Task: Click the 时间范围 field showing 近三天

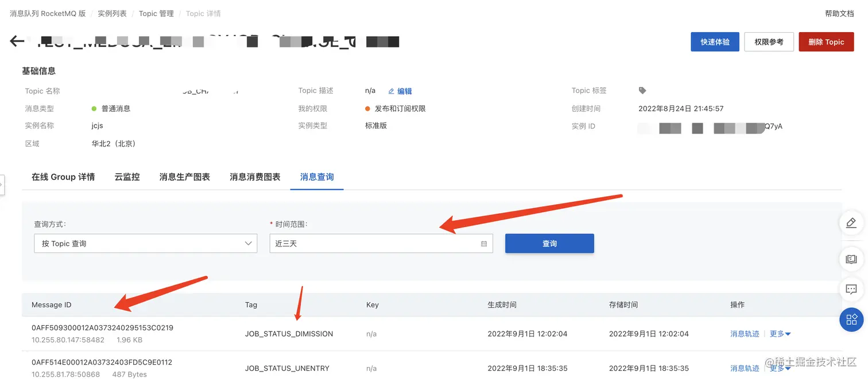Action: (381, 243)
